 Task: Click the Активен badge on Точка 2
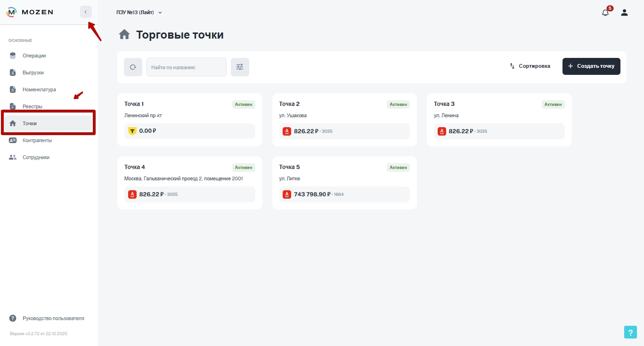[x=399, y=105]
